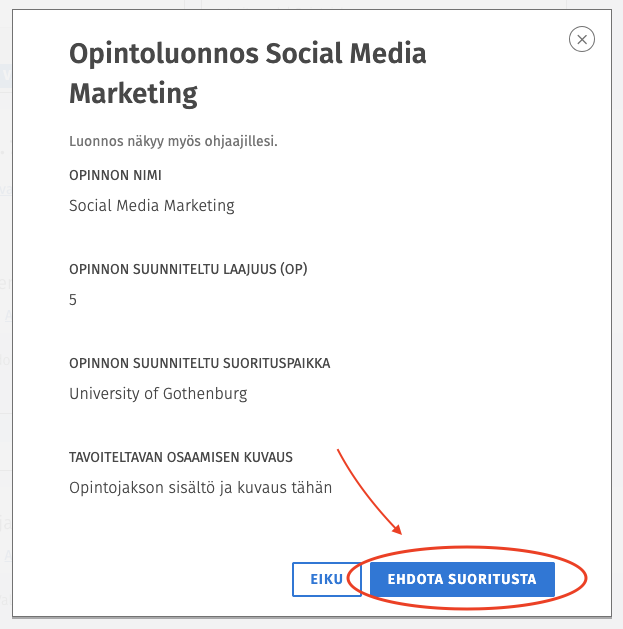Click the Social Media Marketing course name value

(x=152, y=205)
